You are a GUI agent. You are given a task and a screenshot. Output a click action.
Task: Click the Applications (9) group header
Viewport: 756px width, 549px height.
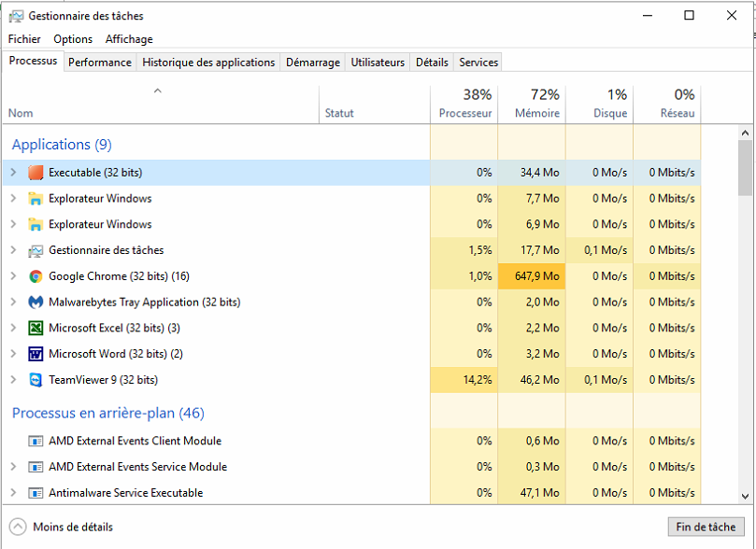[62, 145]
